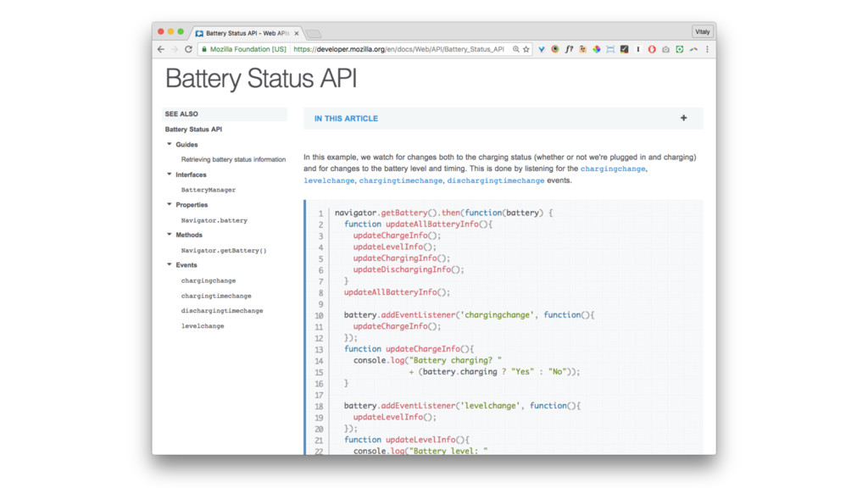The image size is (868, 488).
Task: Open the round eye extension icon
Action: (x=555, y=49)
